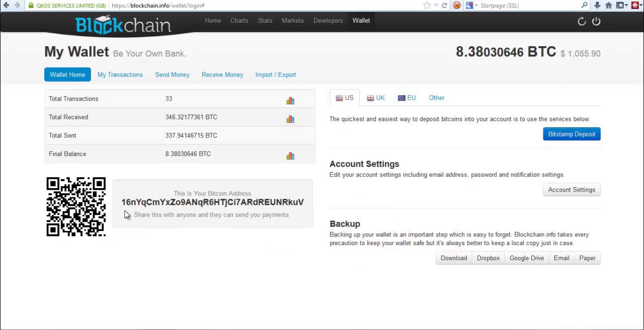Select the Wallet Home tab
The width and height of the screenshot is (644, 330).
[67, 74]
